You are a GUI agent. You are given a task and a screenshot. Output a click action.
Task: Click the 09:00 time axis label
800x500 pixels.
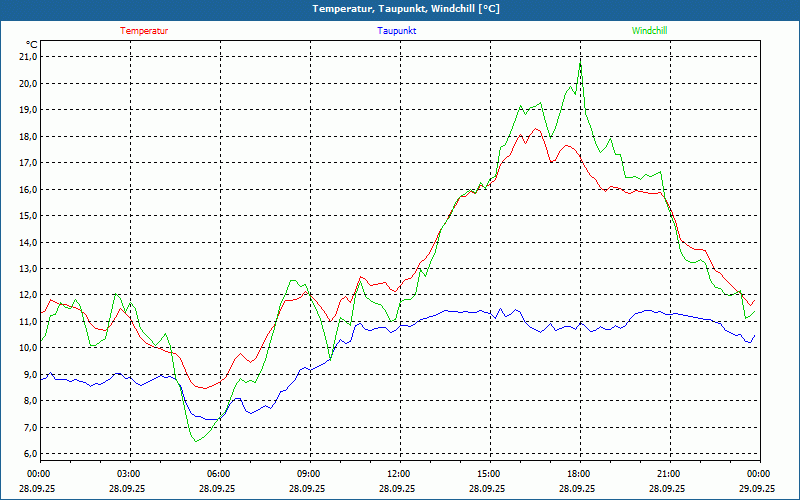click(309, 474)
